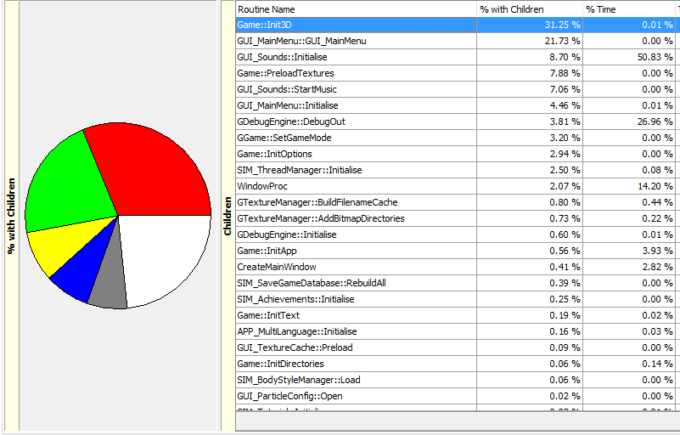Select the CreateMainWindow routine row

[x=458, y=267]
